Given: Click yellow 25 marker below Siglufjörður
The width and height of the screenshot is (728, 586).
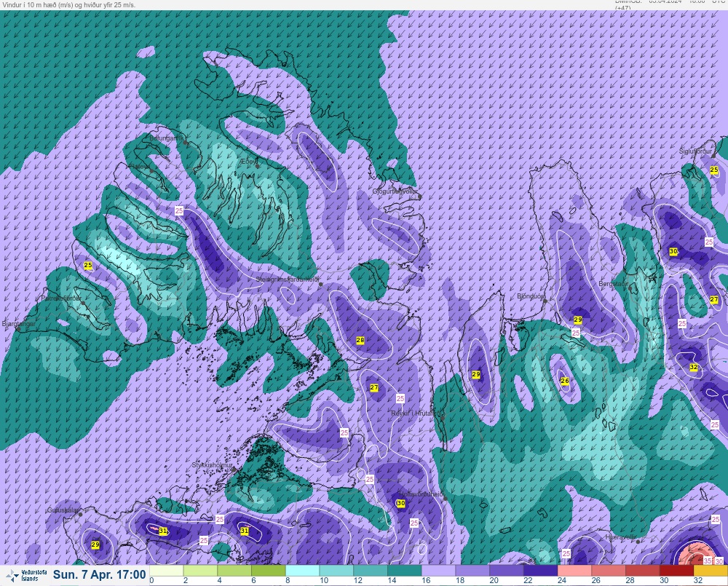Looking at the screenshot, I should (714, 170).
